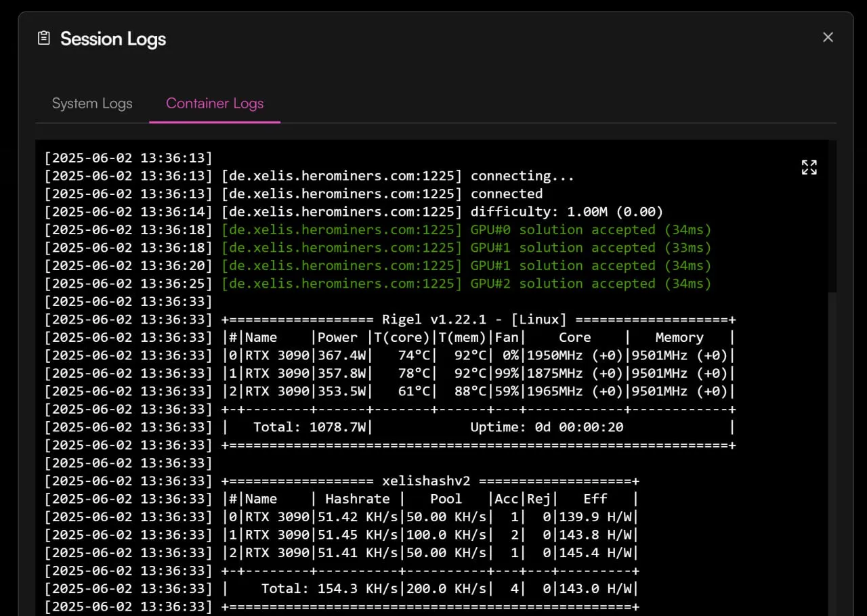Image resolution: width=867 pixels, height=616 pixels.
Task: Expand the log view to fullscreen
Action: (x=809, y=167)
